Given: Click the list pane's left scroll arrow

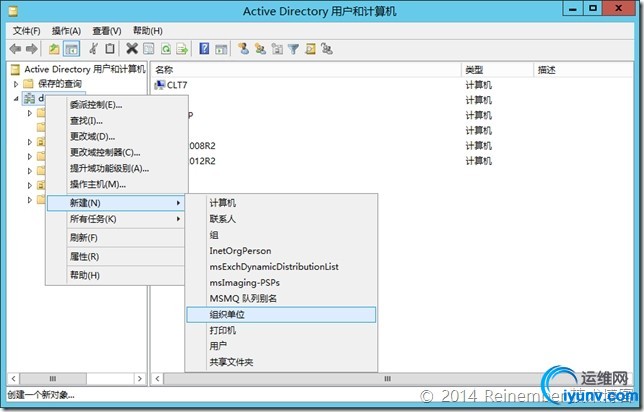Looking at the screenshot, I should (157, 379).
